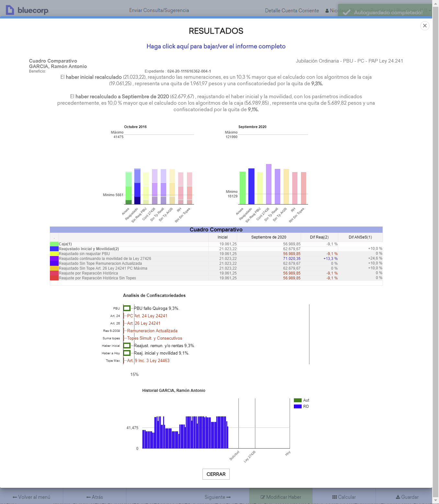439x504 pixels.
Task: Select the Reajustado Inicial y Movilidad(2) row label
Action: [89, 249]
